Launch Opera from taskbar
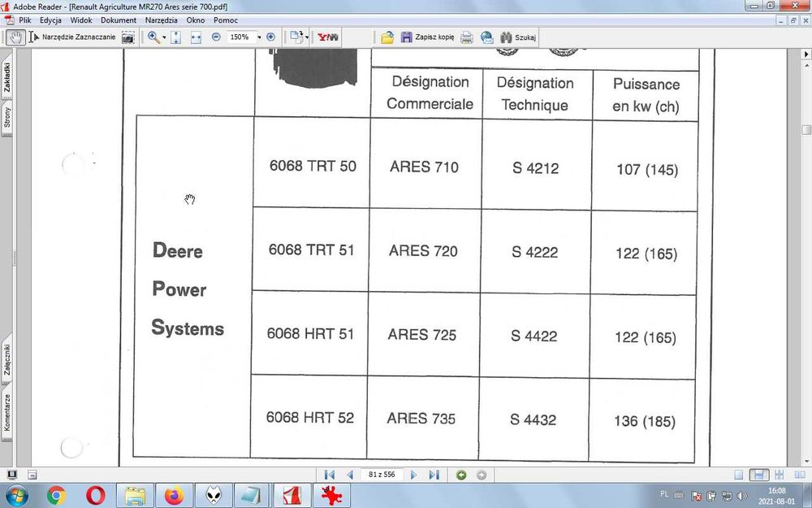 point(96,496)
